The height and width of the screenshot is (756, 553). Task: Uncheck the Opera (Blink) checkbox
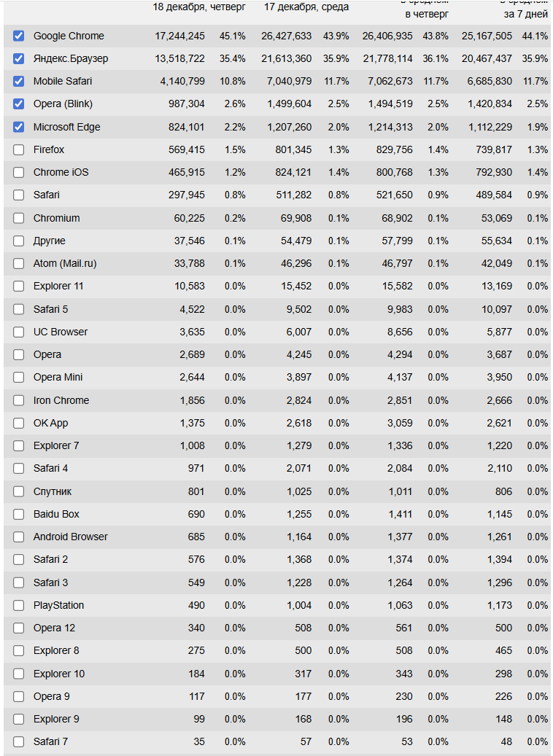19,104
